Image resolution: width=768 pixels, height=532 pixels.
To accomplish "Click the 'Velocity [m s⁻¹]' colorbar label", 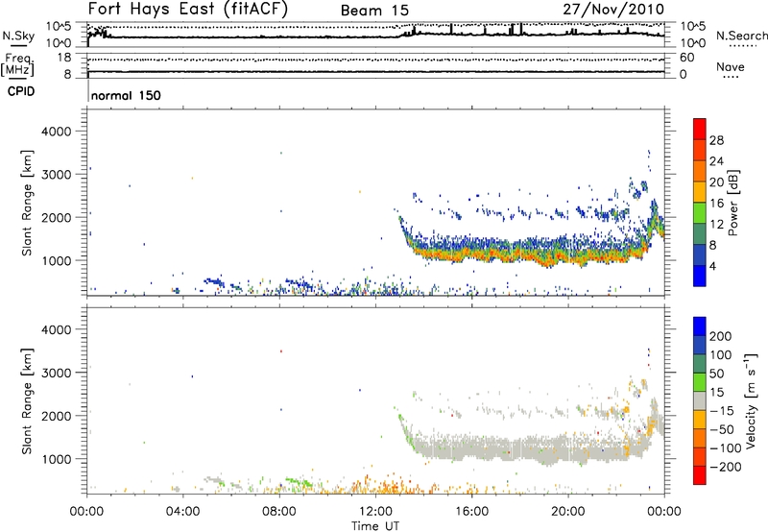I will (751, 400).
